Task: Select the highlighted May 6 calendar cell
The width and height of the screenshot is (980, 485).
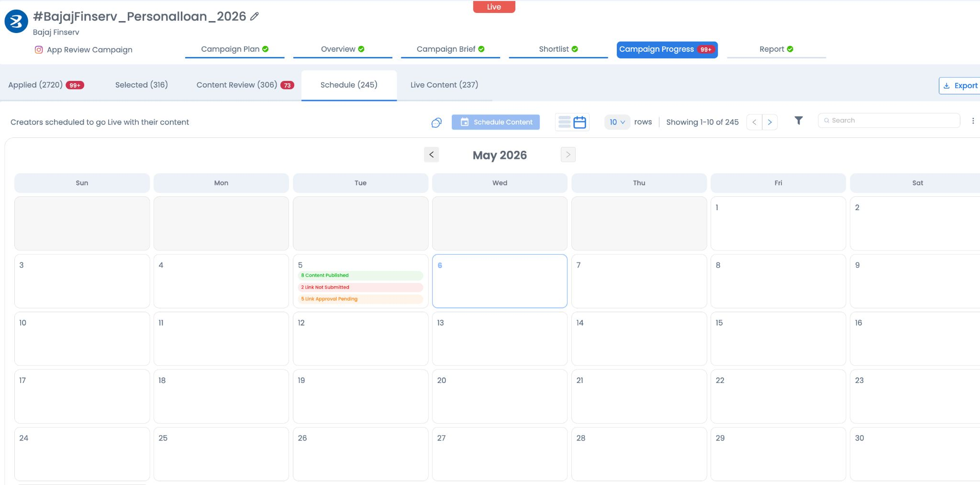Action: (500, 281)
